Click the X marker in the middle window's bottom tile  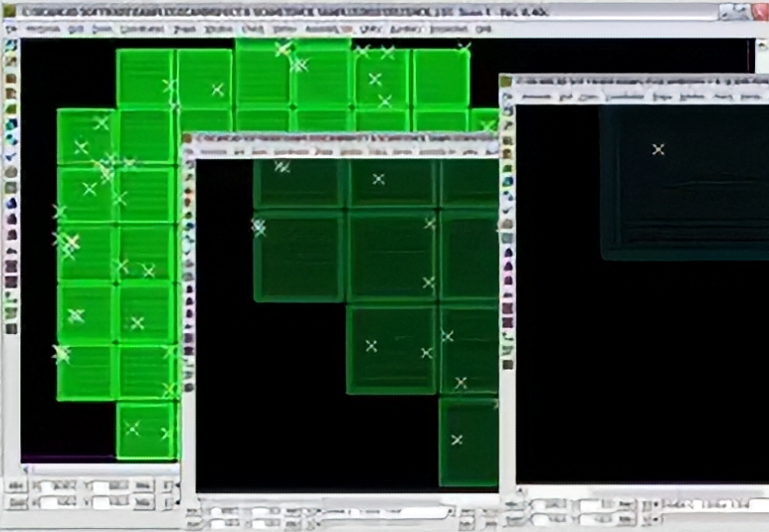457,440
